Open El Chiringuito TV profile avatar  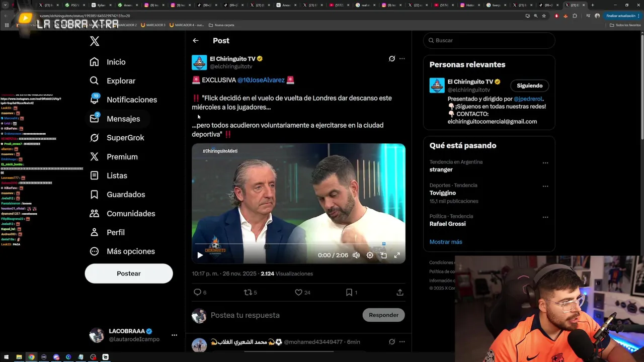[x=199, y=62]
